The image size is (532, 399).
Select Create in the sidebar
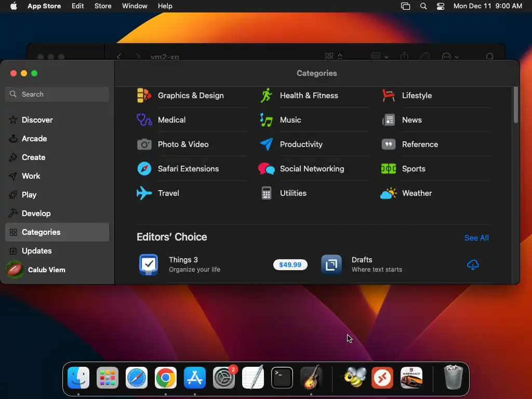coord(57,157)
